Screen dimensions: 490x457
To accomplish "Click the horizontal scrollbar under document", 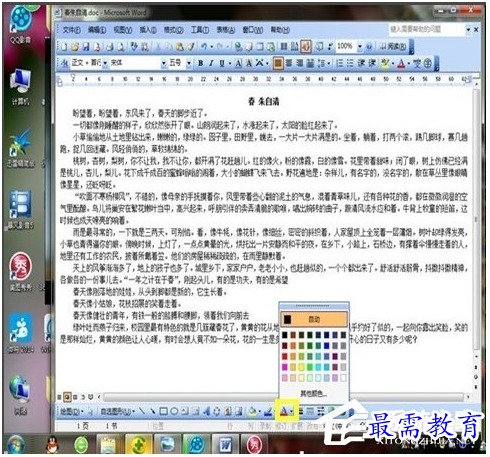I will tap(283, 397).
